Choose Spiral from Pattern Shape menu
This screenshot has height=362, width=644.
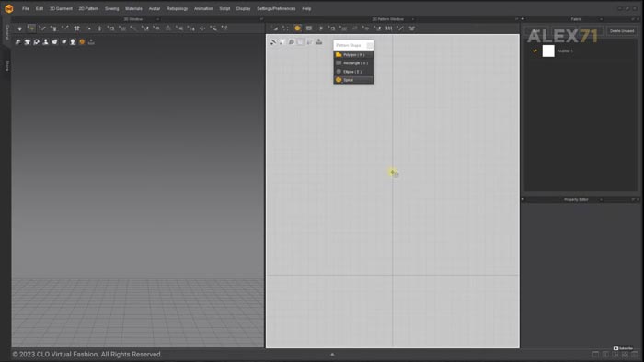coord(353,80)
